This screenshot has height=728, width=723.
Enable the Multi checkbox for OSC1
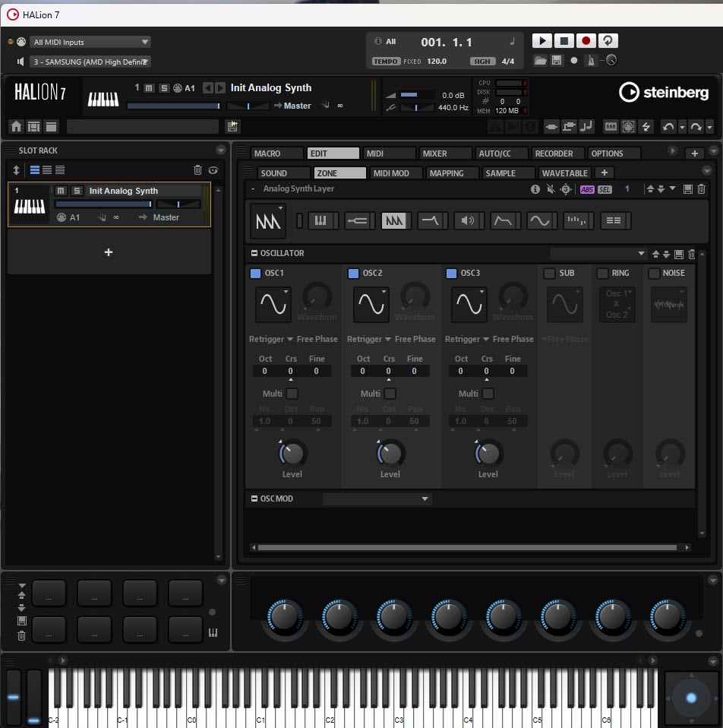(x=292, y=394)
